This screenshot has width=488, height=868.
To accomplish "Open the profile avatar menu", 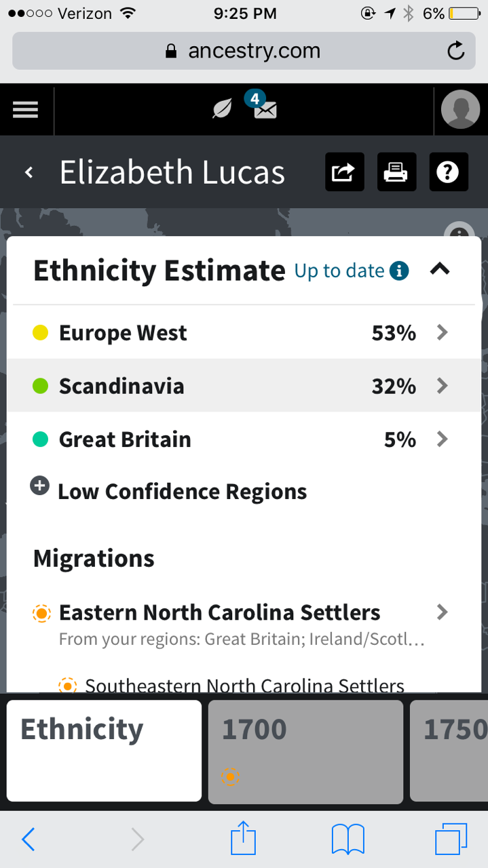I will click(460, 109).
